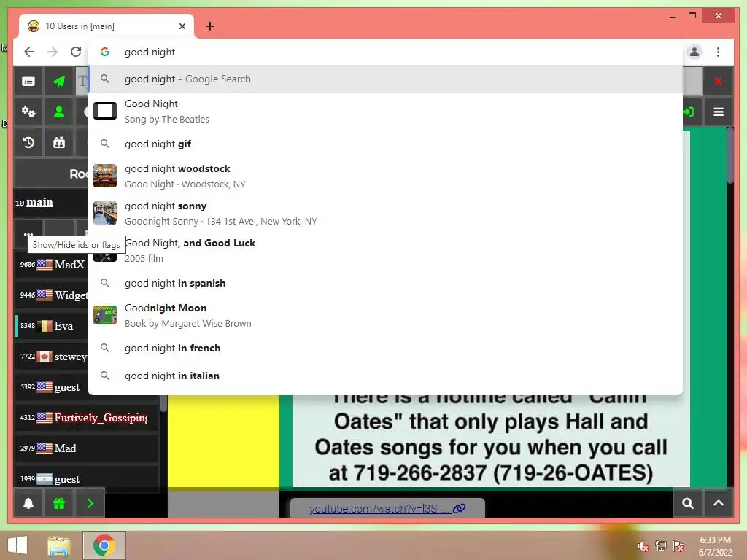Screen dimensions: 747x560
Task: Toggle the ellipsis show/hide ids or flags button
Action: coord(28,233)
